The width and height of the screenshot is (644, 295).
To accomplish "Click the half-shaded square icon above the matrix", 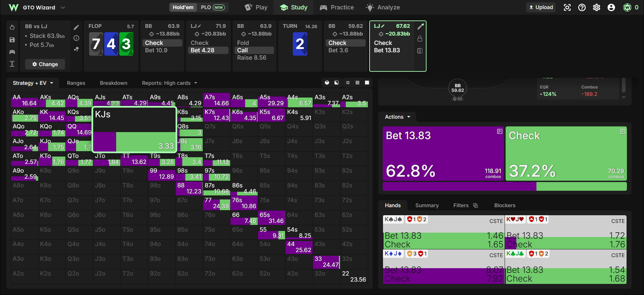I will [336, 83].
